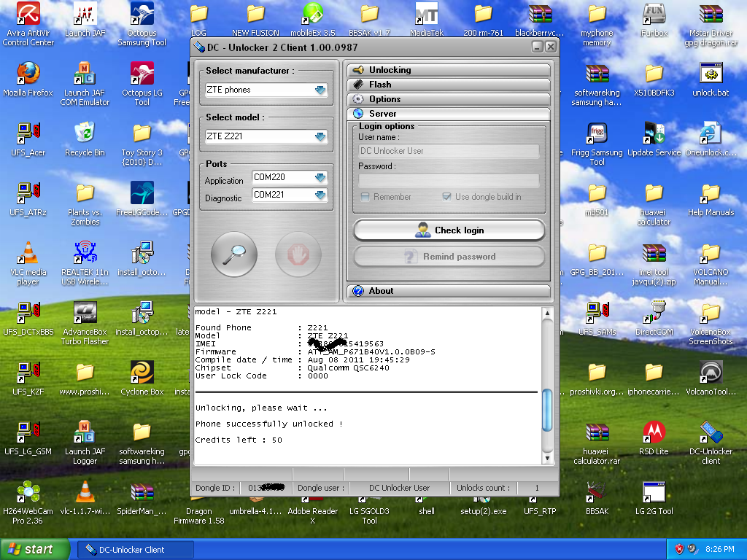Open AdvanceBox Turbo Flasher icon

pyautogui.click(x=85, y=323)
